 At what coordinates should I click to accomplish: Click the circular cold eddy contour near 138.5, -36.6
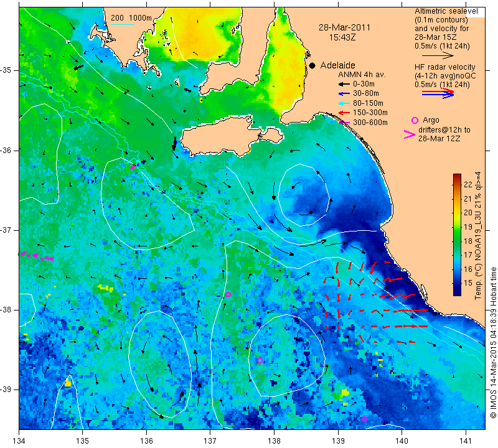(305, 195)
